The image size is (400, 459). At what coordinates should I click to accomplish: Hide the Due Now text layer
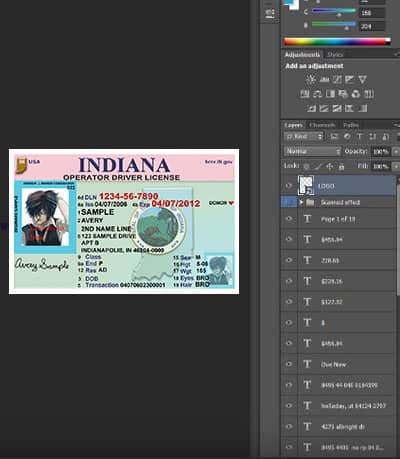(x=289, y=364)
